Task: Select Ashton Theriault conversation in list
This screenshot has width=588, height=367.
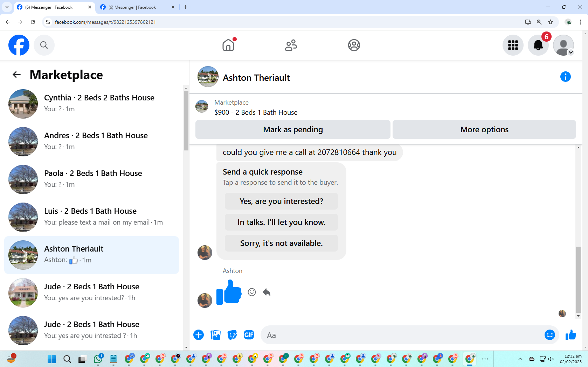Action: (x=92, y=255)
